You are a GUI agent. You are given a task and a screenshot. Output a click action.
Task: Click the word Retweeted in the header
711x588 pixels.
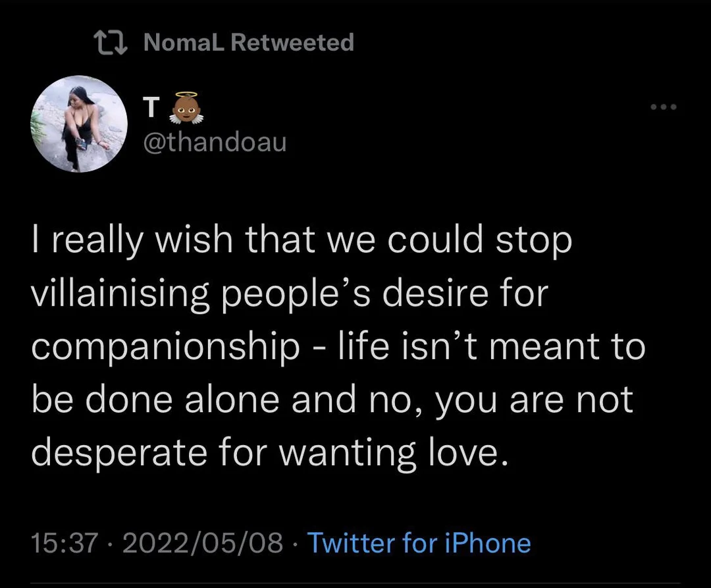tap(292, 43)
